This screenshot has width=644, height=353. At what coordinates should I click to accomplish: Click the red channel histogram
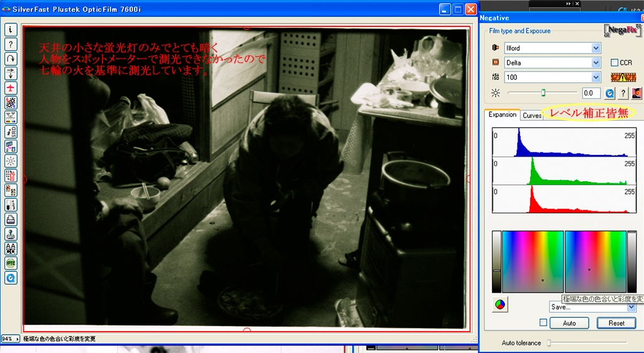click(564, 199)
